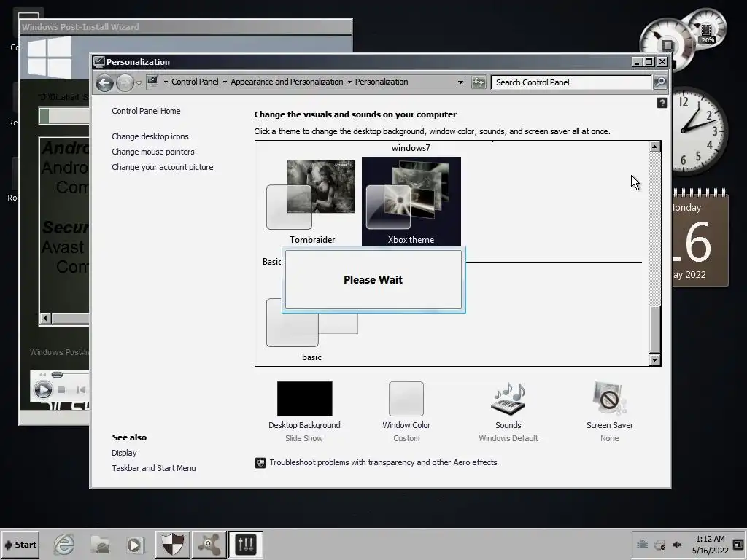Viewport: 747px width, 560px height.
Task: Click the taskbar clock showing 1:12 AM
Action: [x=711, y=545]
